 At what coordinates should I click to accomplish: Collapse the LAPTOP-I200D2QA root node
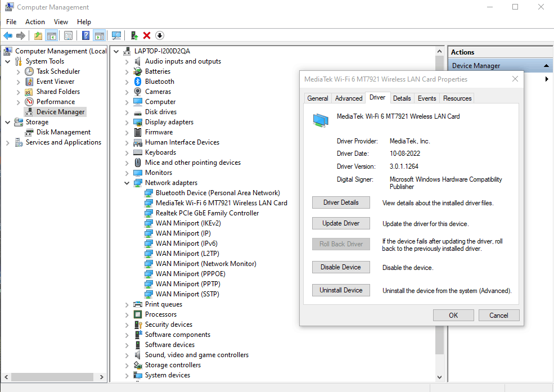(116, 52)
